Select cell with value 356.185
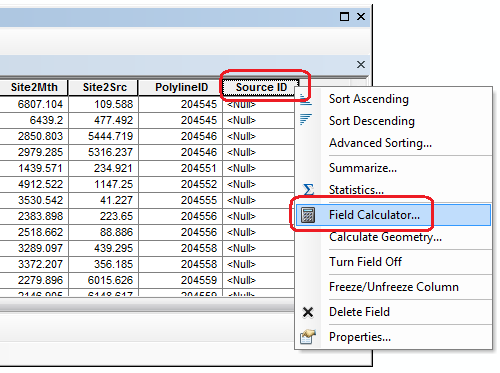Viewport: 500px width, 373px height. tap(104, 264)
